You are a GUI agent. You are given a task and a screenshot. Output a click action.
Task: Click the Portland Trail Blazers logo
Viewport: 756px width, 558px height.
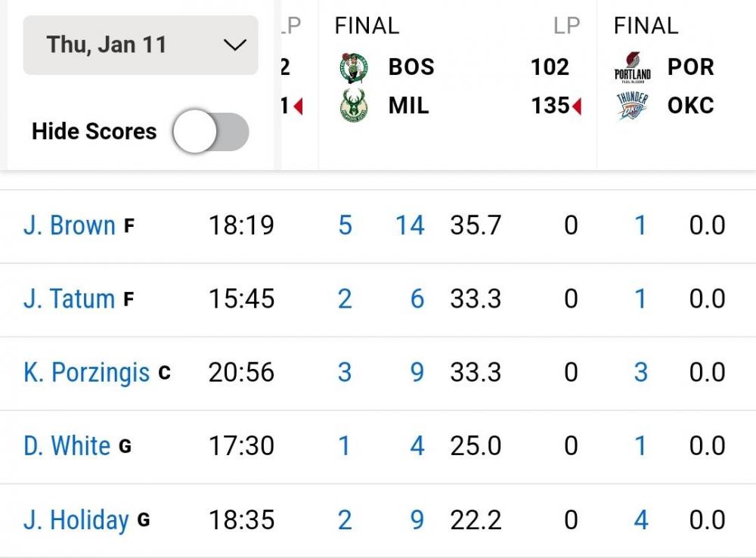pos(632,67)
